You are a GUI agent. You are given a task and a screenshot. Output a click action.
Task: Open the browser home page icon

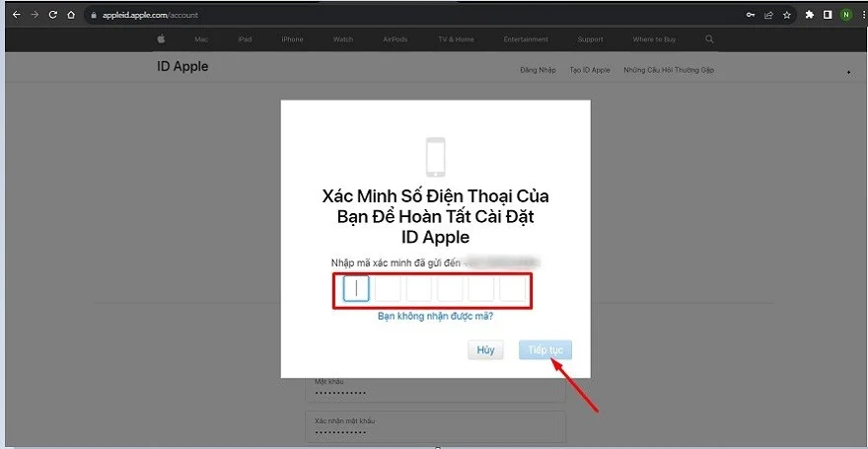(x=71, y=15)
